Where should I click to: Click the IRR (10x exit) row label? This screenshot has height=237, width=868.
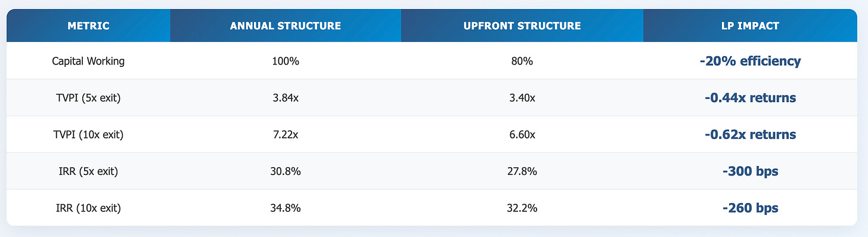[88, 208]
